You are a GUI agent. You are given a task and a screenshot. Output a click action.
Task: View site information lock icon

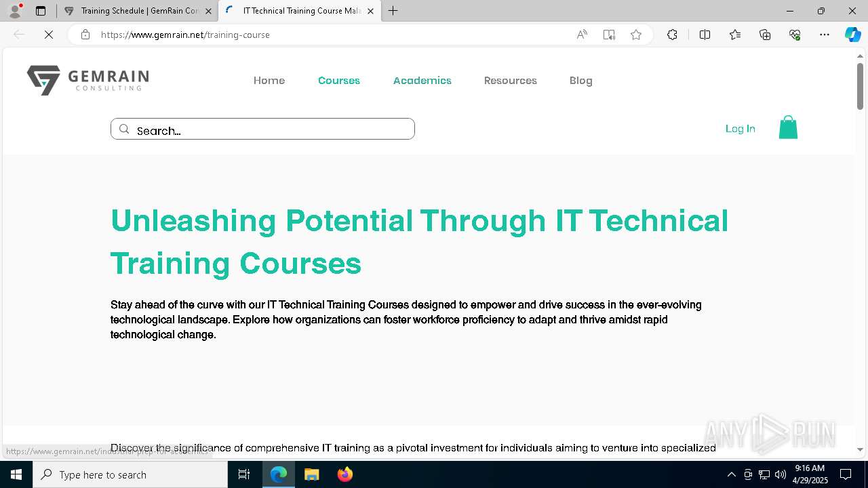[x=85, y=35]
